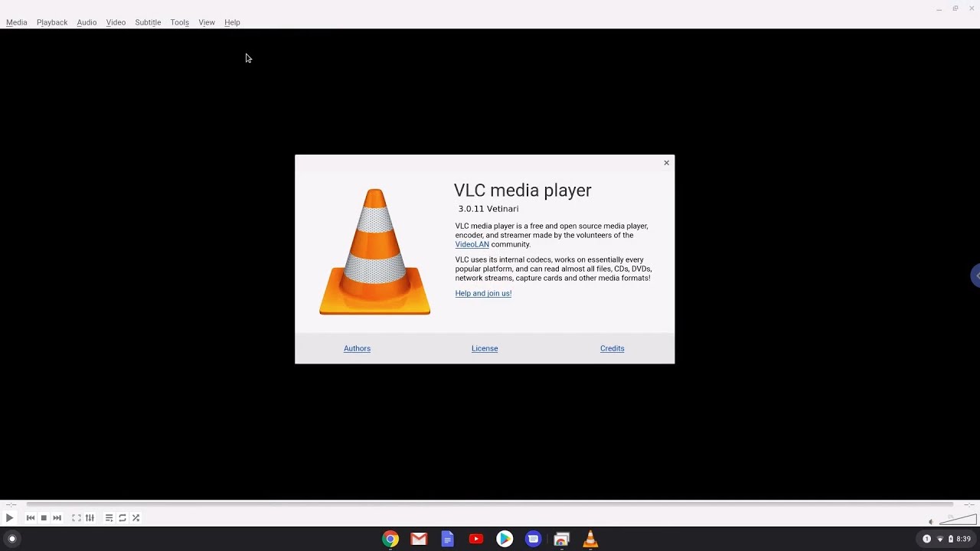Click the VLC cone logo image
Viewport: 980px width, 551px height.
coord(374,251)
